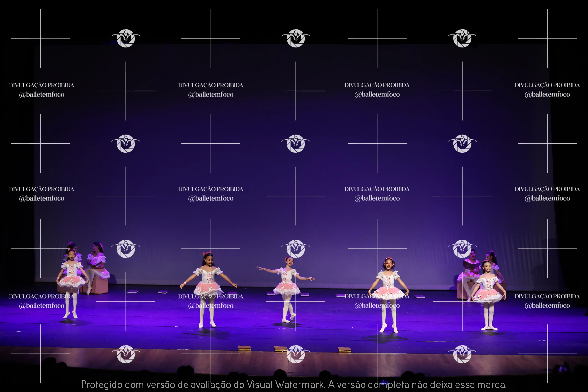Viewport: 588px width, 392px height.
Task: Click the top-left balletemfoco shutter logo watermark
Action: pos(126,38)
